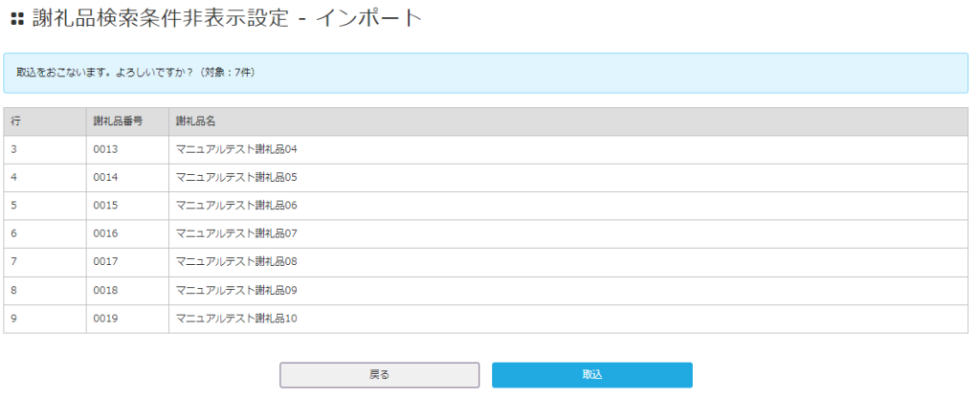This screenshot has height=397, width=980.
Task: Click the 取込 import button
Action: (x=591, y=375)
